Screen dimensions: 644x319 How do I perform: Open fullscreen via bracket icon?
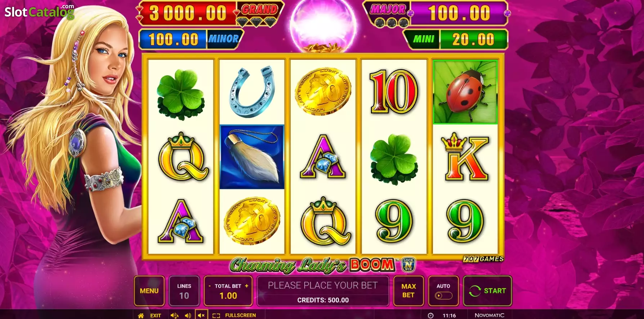pyautogui.click(x=216, y=315)
